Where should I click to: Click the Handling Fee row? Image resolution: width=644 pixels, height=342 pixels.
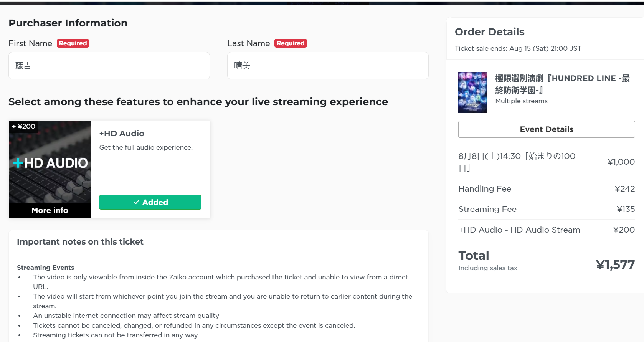tap(547, 189)
